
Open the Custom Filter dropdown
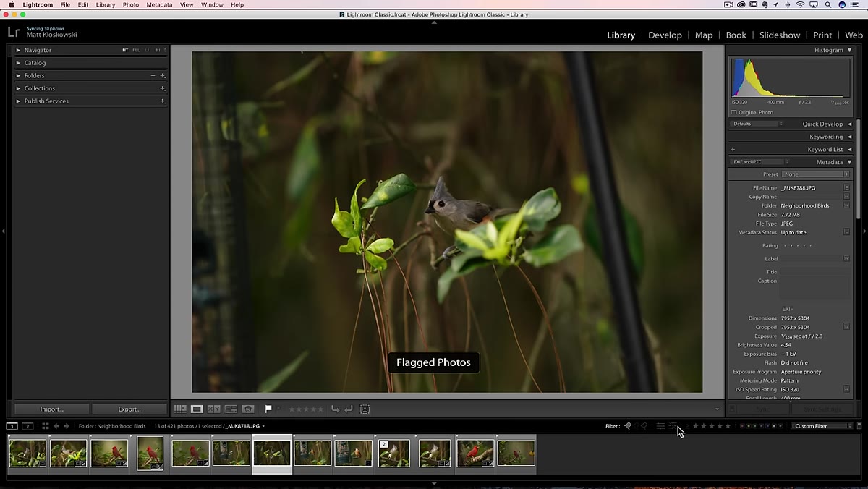click(822, 426)
